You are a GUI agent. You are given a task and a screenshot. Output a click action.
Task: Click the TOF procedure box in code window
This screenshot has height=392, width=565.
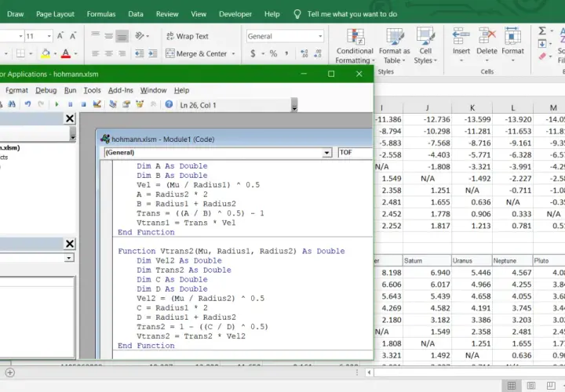pyautogui.click(x=355, y=153)
